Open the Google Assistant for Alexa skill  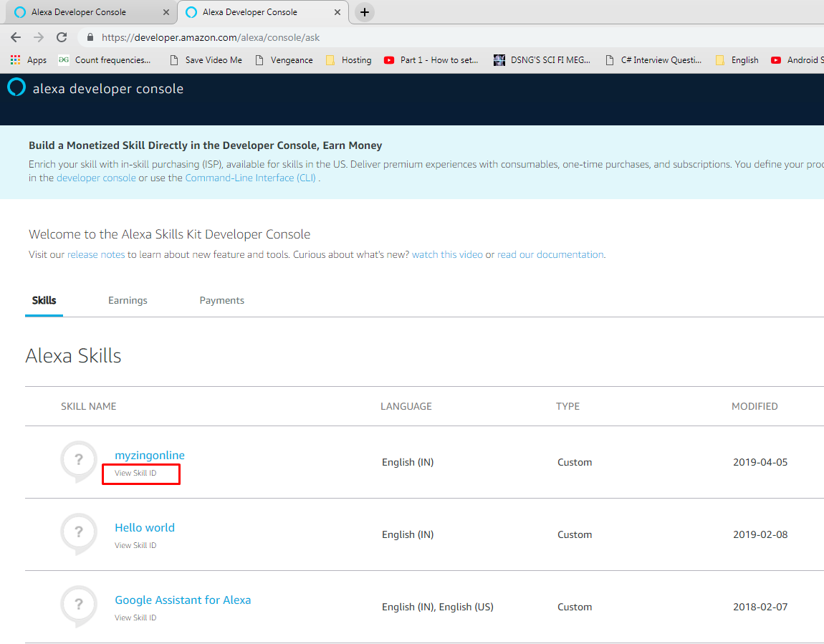tap(183, 600)
